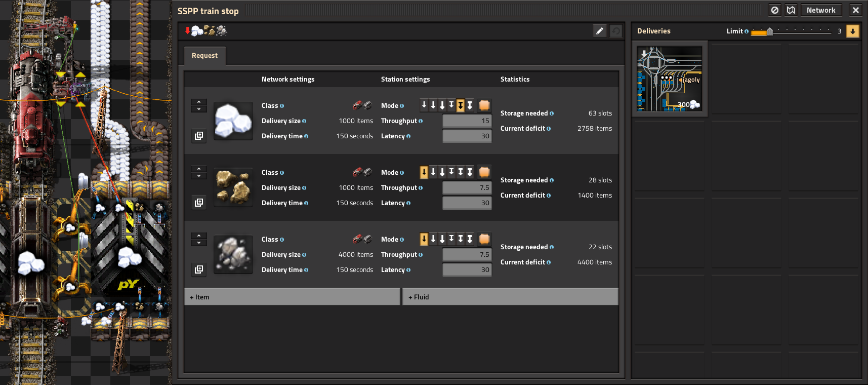
Task: Open the jagoly delivery minimap thumbnail
Action: pyautogui.click(x=670, y=79)
